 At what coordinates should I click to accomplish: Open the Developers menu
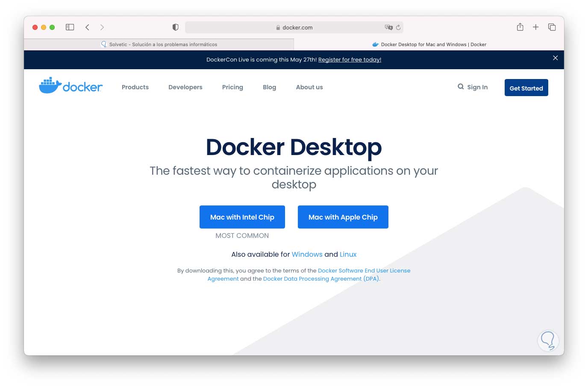pos(185,87)
